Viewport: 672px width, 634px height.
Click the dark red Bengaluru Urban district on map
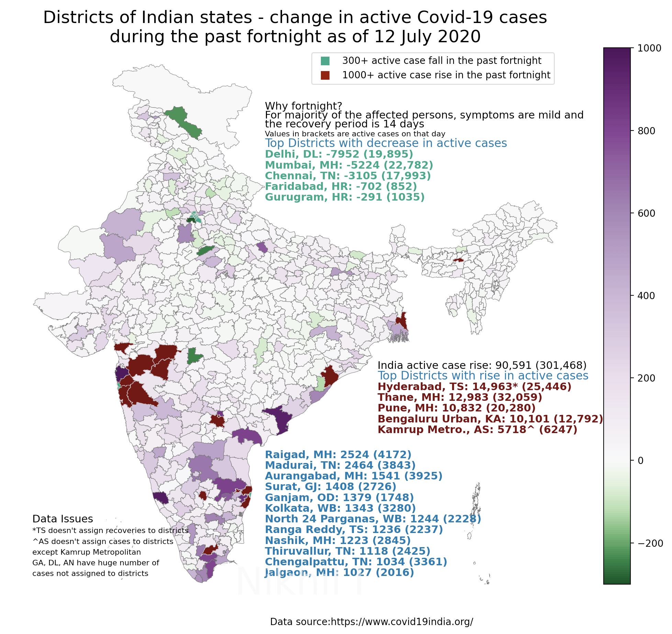pos(203,496)
